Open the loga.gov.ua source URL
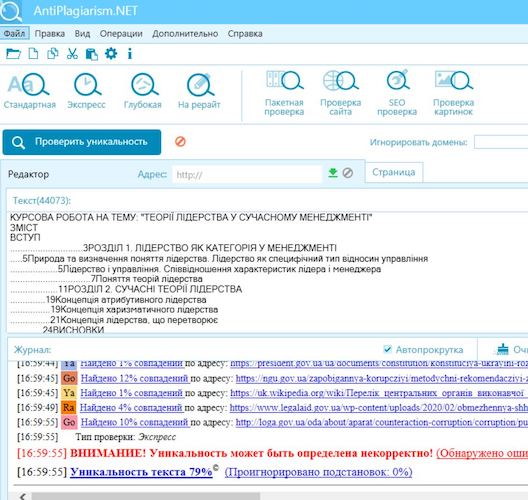528x500 pixels. coord(382,422)
